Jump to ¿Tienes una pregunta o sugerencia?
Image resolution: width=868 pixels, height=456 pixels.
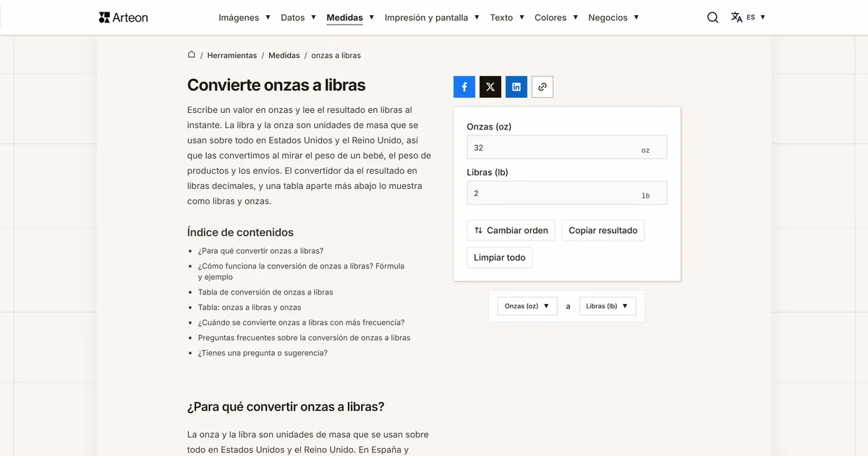(x=263, y=353)
